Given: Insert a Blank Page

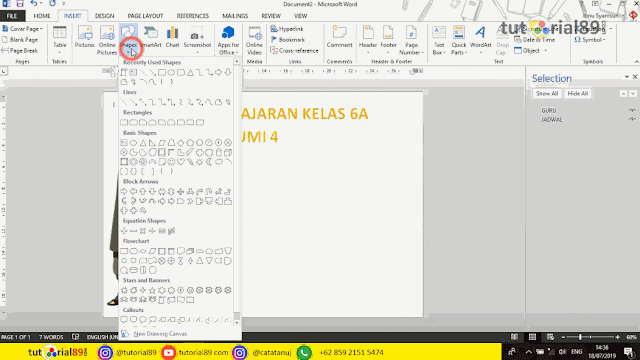Looking at the screenshot, I should point(20,40).
